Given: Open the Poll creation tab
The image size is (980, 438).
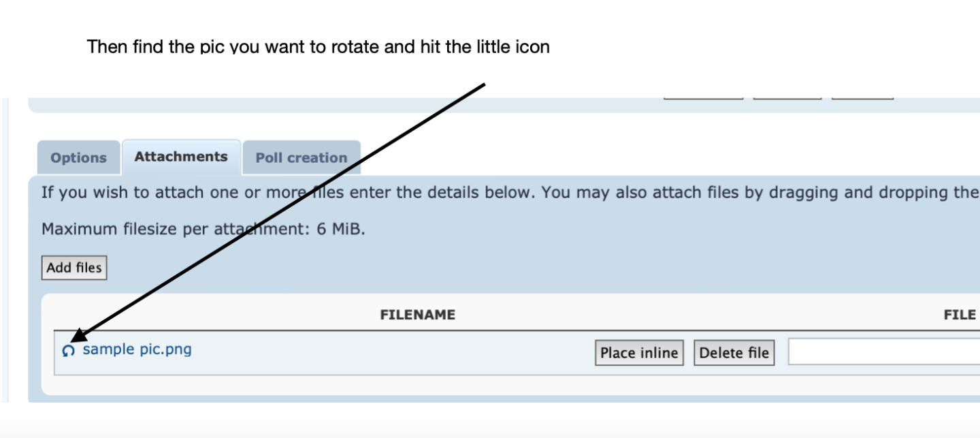Looking at the screenshot, I should coord(301,157).
